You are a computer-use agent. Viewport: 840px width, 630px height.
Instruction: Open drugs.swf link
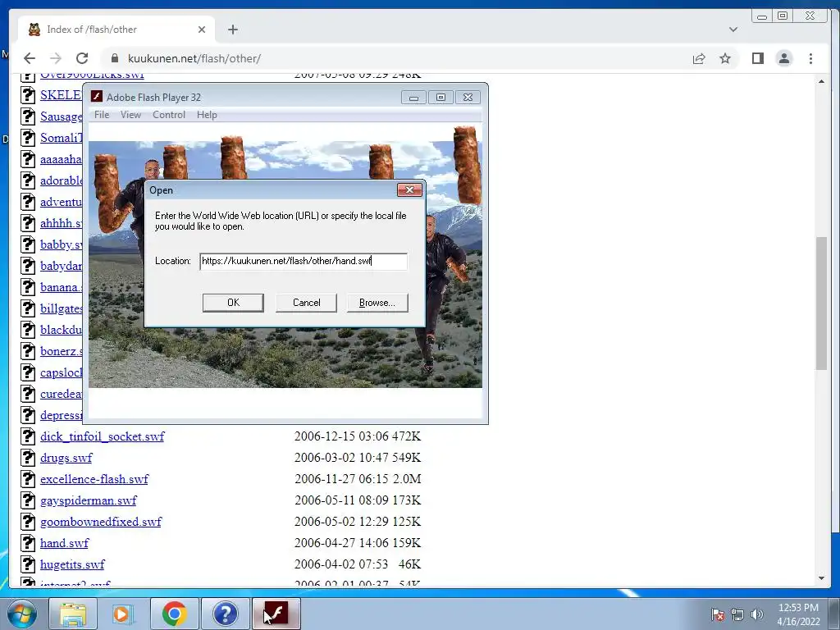click(x=66, y=458)
